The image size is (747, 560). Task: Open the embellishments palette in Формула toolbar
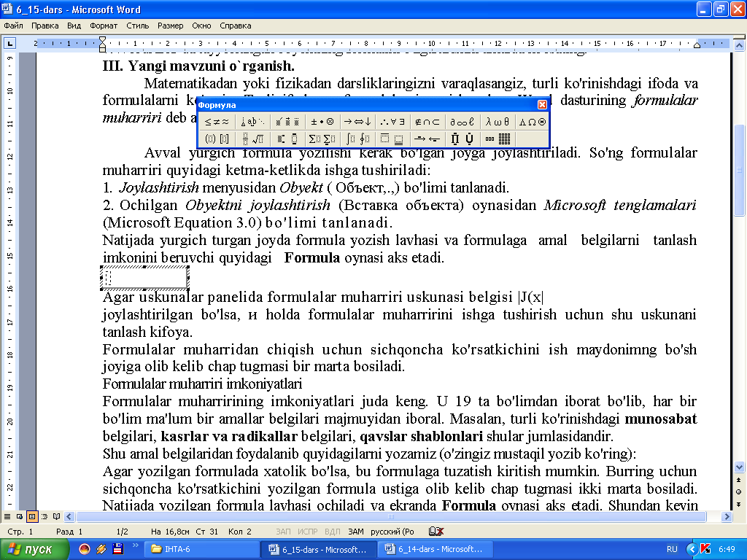[287, 122]
